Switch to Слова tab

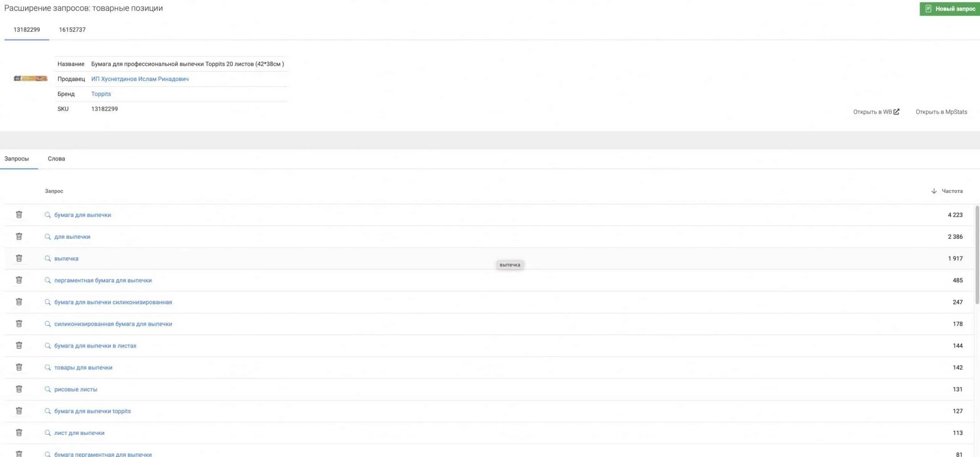tap(56, 159)
